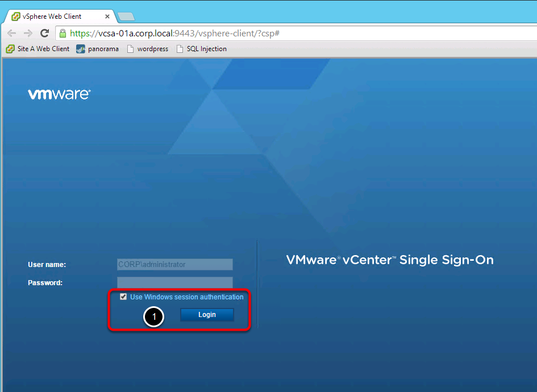Select the vSphere Web Client tab

pos(60,16)
